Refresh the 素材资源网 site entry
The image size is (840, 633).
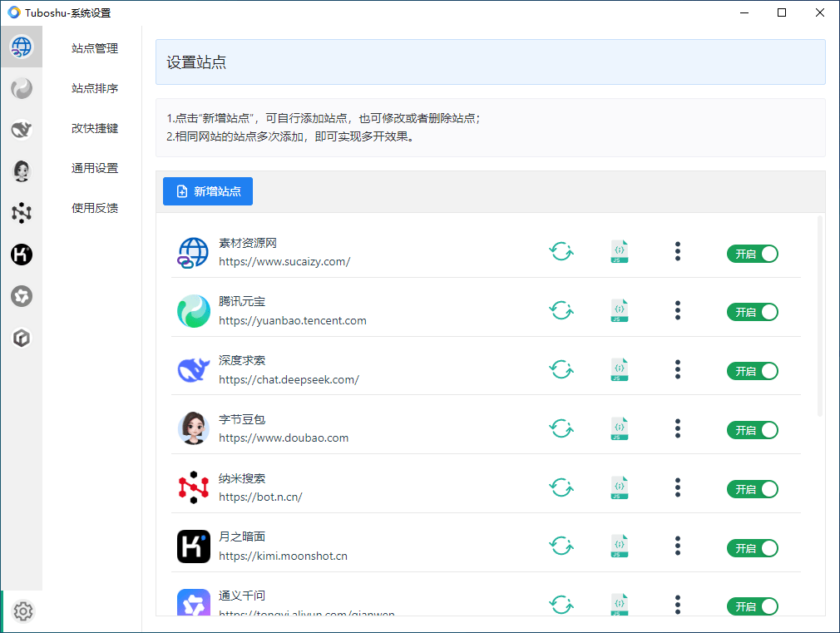click(x=561, y=252)
